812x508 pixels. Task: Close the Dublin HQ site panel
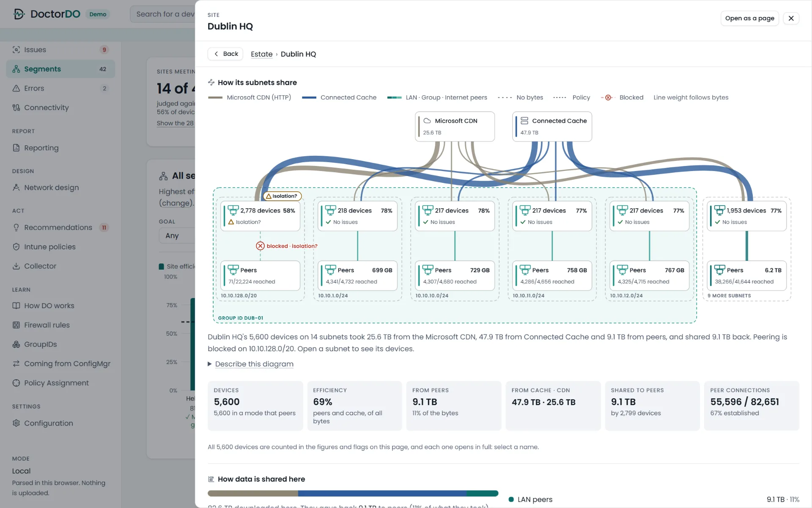coord(791,18)
